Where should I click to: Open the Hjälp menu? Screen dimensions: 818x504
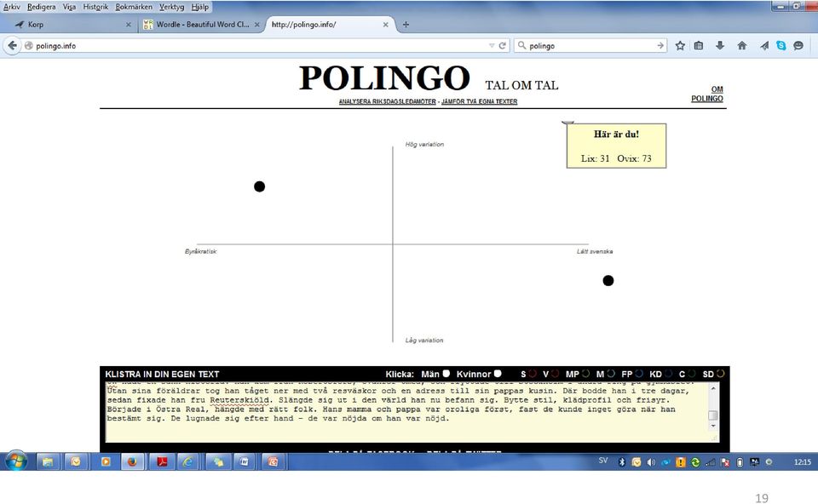click(199, 7)
